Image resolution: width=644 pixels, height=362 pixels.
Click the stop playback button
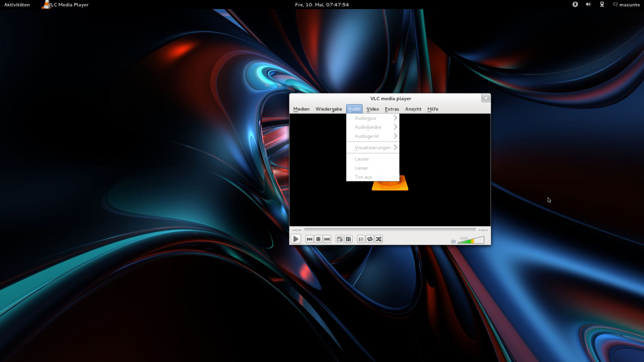pyautogui.click(x=318, y=239)
